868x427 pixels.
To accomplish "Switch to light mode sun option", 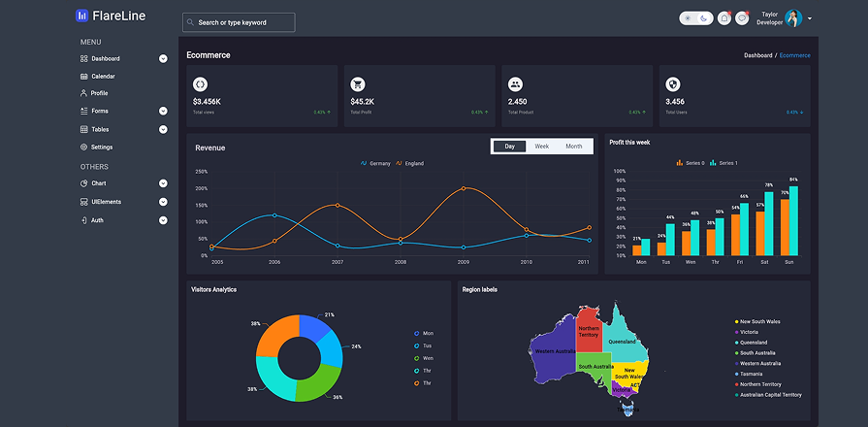I will tap(688, 18).
